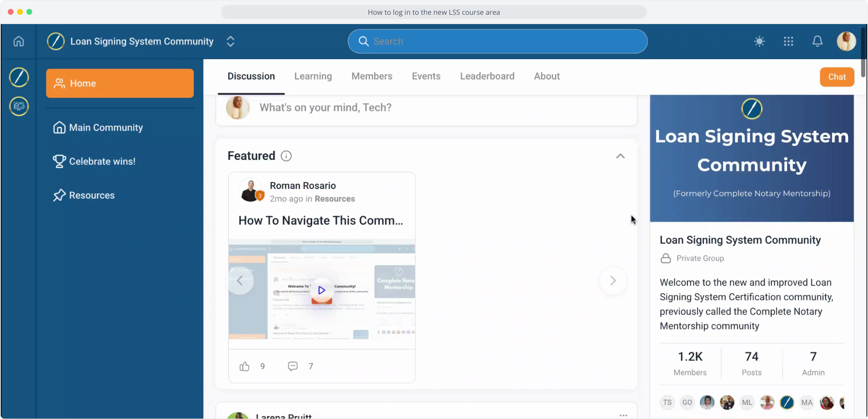Click the home icon in top-left rail
The height and width of the screenshot is (419, 868).
(x=19, y=41)
